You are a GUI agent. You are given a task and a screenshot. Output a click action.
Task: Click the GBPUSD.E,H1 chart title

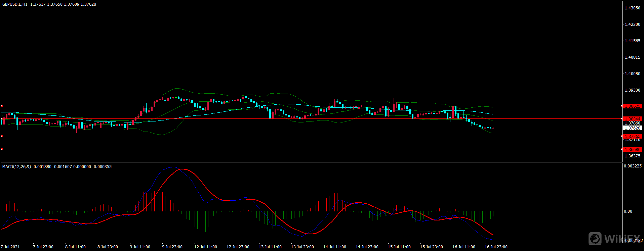point(15,4)
